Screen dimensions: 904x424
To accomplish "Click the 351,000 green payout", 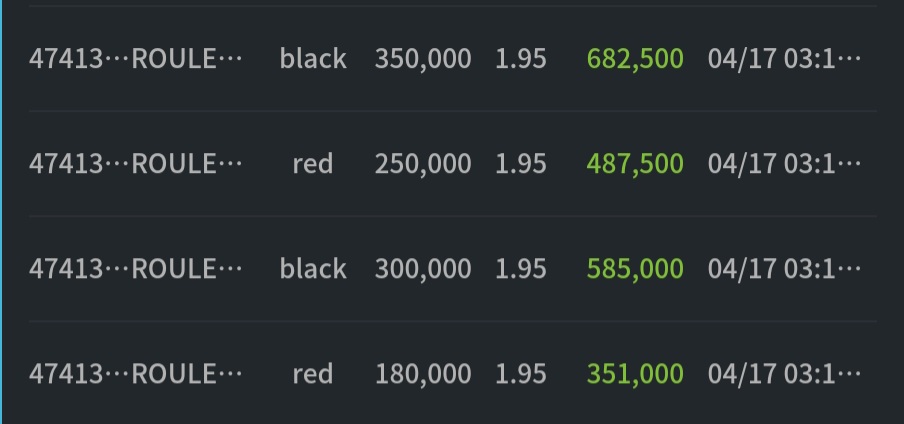I will click(x=635, y=374).
